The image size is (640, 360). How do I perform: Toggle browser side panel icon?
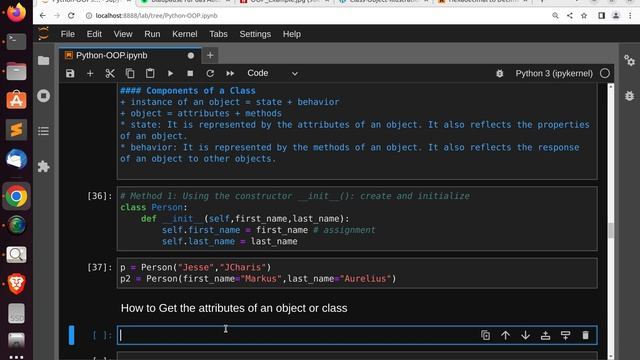[x=602, y=16]
